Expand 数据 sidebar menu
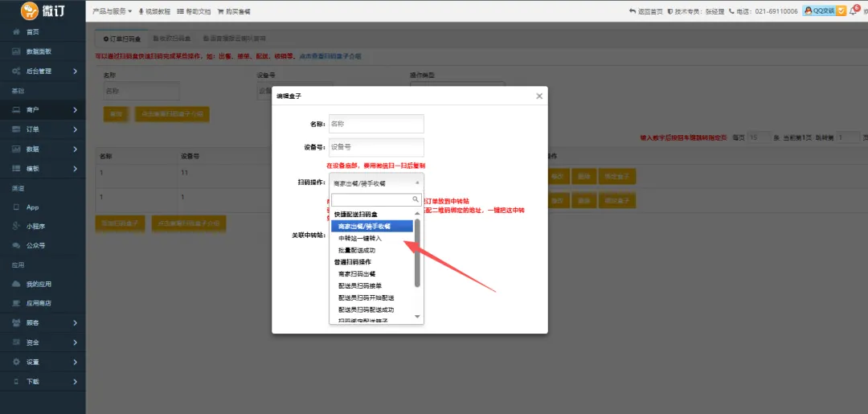The image size is (868, 414). click(x=43, y=149)
